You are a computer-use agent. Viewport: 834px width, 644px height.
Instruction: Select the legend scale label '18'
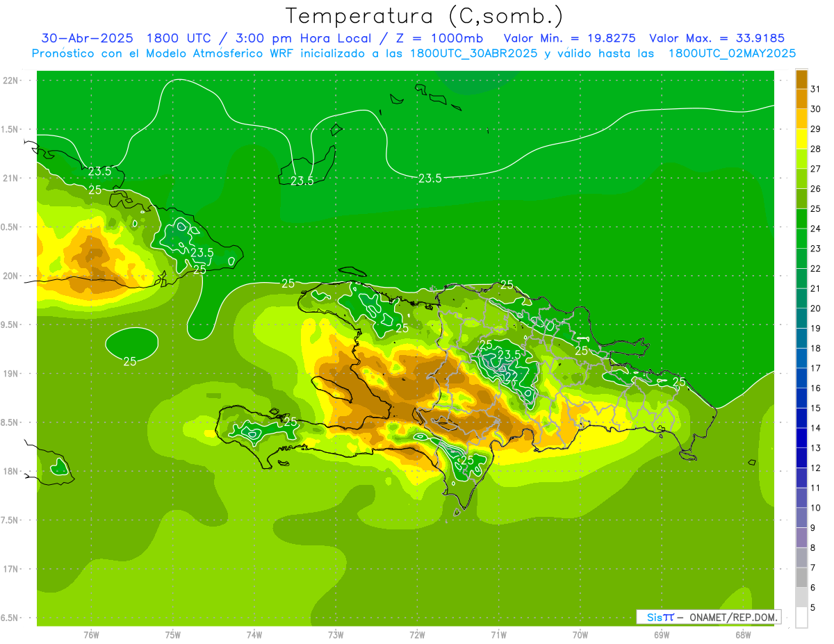pos(816,348)
